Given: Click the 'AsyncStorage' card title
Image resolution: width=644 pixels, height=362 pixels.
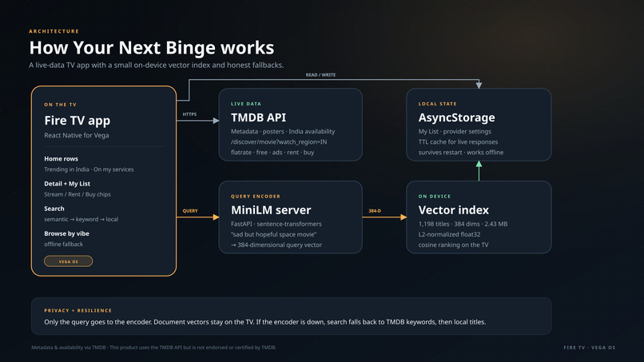Looking at the screenshot, I should point(457,117).
